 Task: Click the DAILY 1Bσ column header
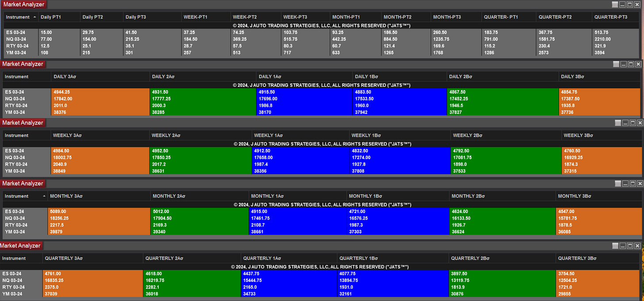click(x=400, y=76)
